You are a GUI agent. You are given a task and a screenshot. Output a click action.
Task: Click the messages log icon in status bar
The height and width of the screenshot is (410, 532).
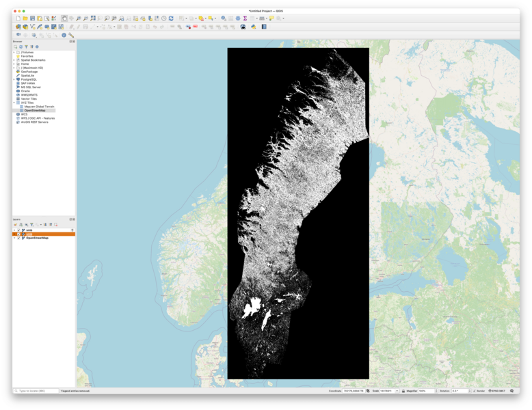(511, 391)
